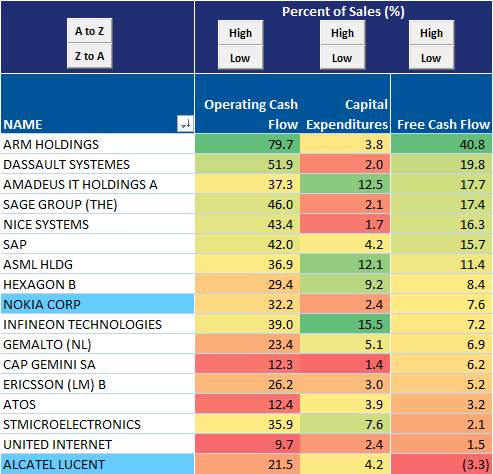
Task: Select the NAME header cell
Action: (x=97, y=104)
